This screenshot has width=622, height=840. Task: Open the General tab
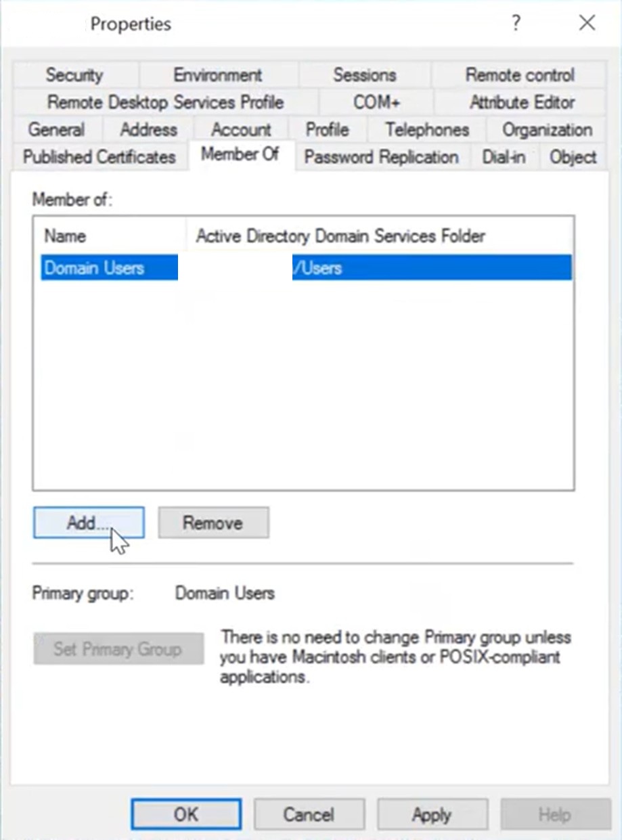[x=56, y=129]
